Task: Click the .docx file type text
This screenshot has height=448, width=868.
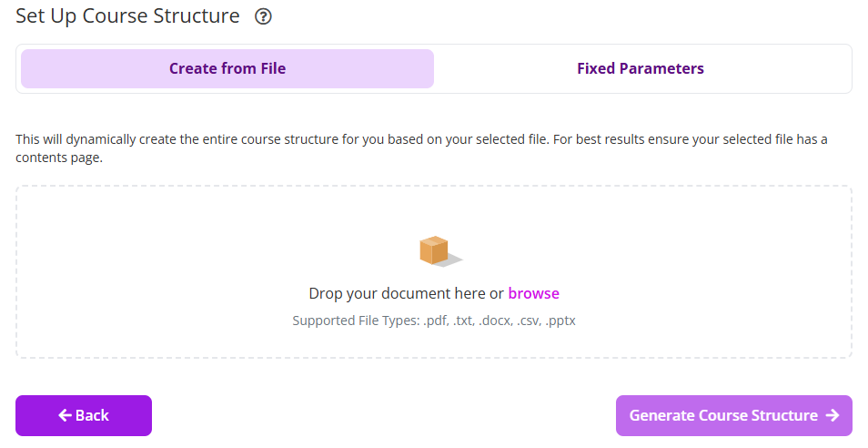Action: pyautogui.click(x=495, y=321)
